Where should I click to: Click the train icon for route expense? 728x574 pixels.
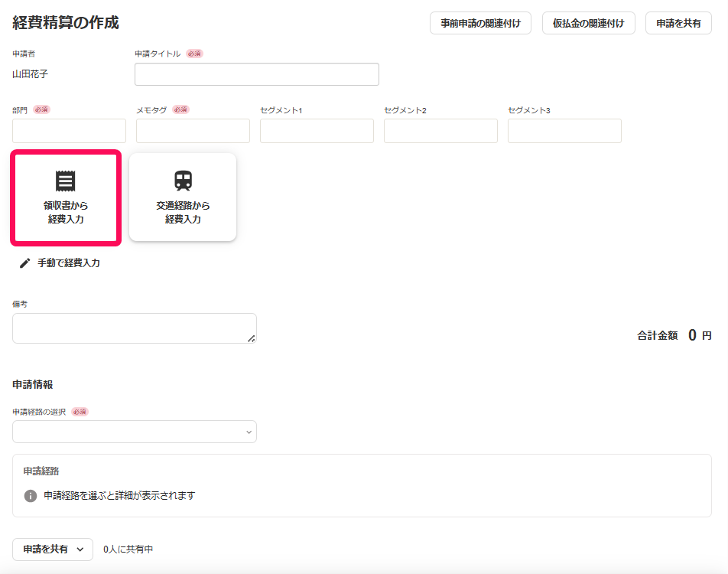pyautogui.click(x=183, y=181)
